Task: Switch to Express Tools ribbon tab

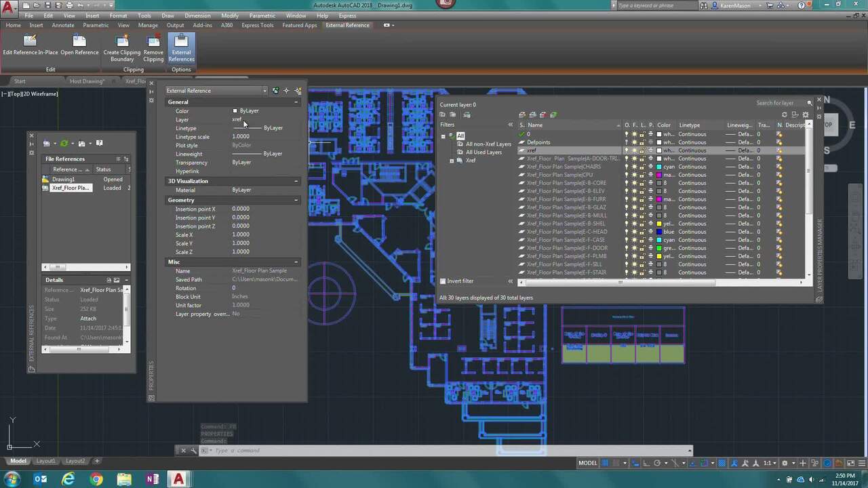Action: pos(258,25)
